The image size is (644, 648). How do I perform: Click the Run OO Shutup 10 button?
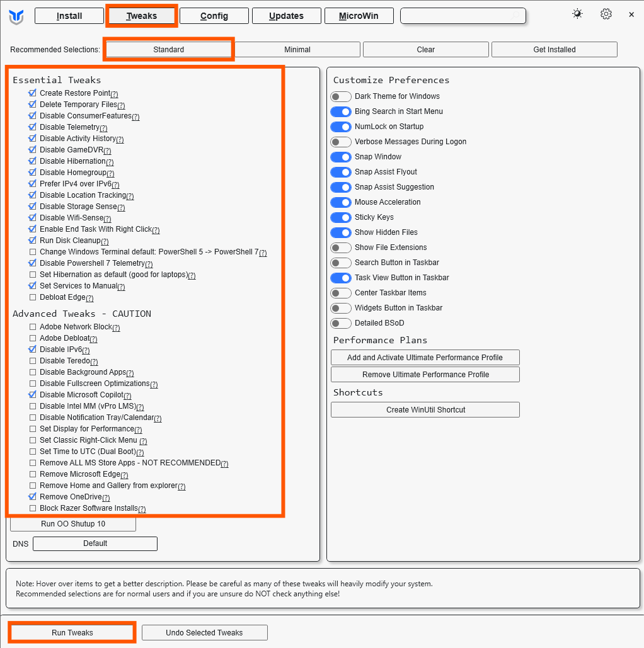[73, 523]
